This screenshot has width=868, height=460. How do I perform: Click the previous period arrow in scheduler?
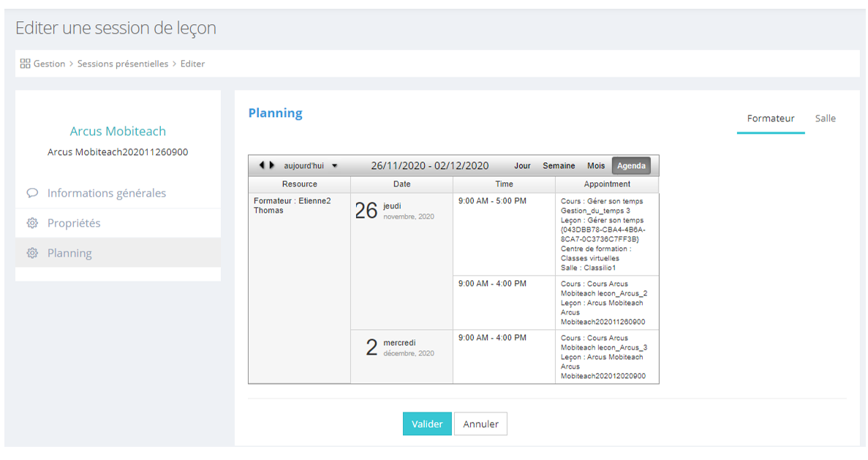(x=262, y=166)
